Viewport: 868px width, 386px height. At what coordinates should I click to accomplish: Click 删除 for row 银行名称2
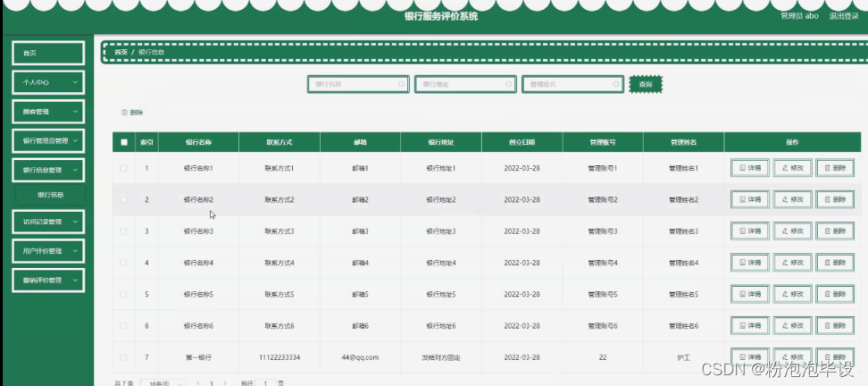(835, 199)
